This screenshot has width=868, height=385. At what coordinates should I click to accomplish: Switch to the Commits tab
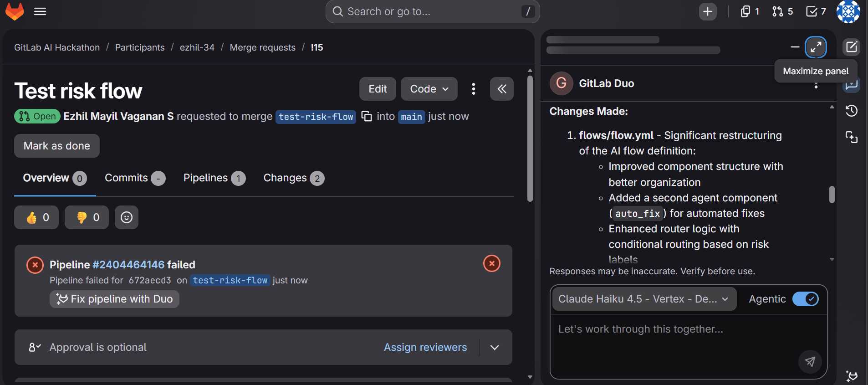(135, 178)
